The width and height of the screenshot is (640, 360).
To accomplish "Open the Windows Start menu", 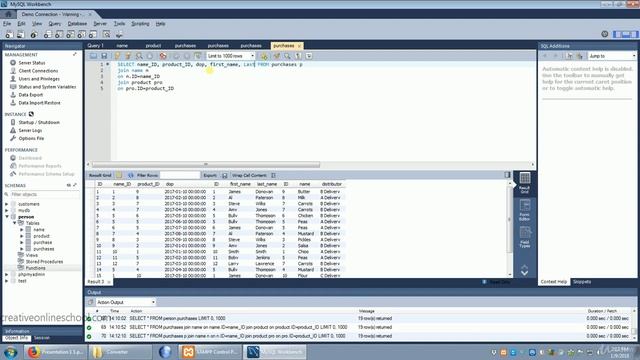I will tap(11, 352).
